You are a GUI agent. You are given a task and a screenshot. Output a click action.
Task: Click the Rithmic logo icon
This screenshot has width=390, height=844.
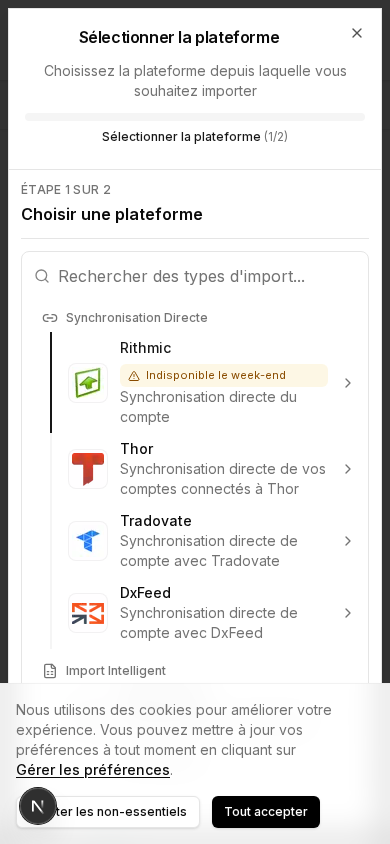tap(88, 383)
